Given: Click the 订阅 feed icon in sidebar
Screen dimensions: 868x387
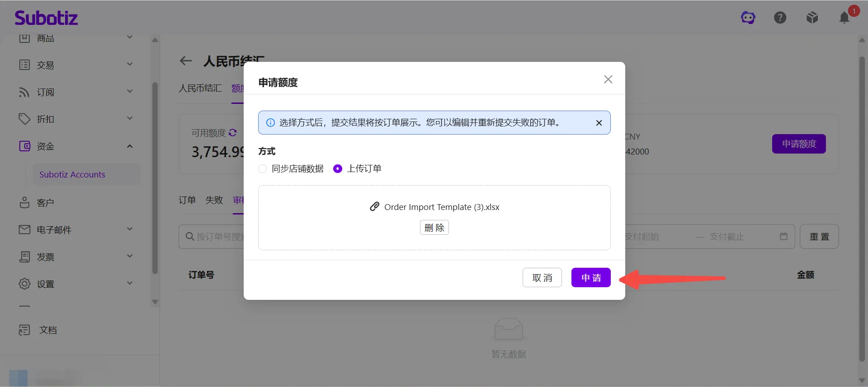Looking at the screenshot, I should click(x=24, y=92).
